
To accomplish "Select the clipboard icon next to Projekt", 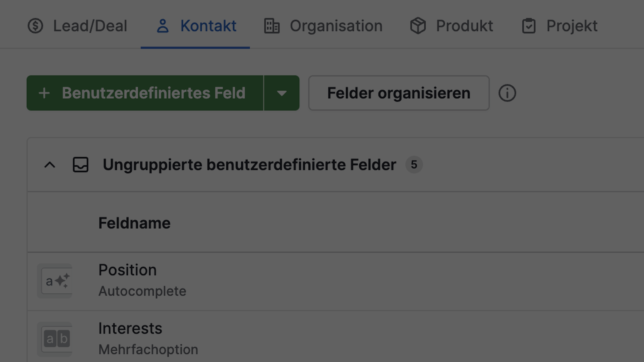I will (528, 26).
